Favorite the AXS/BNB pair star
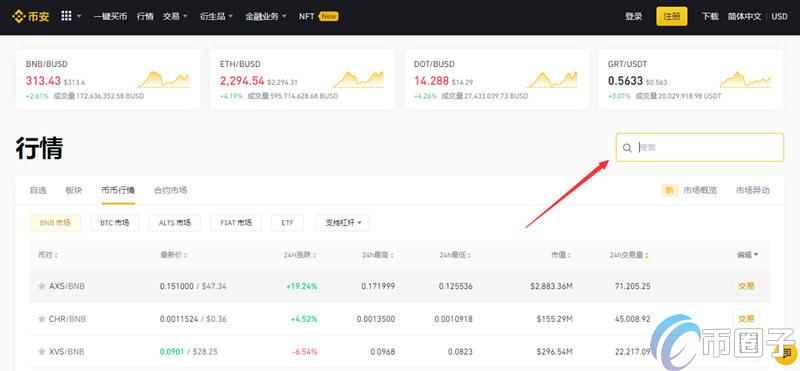Screen dimensions: 800x371 (x=42, y=286)
